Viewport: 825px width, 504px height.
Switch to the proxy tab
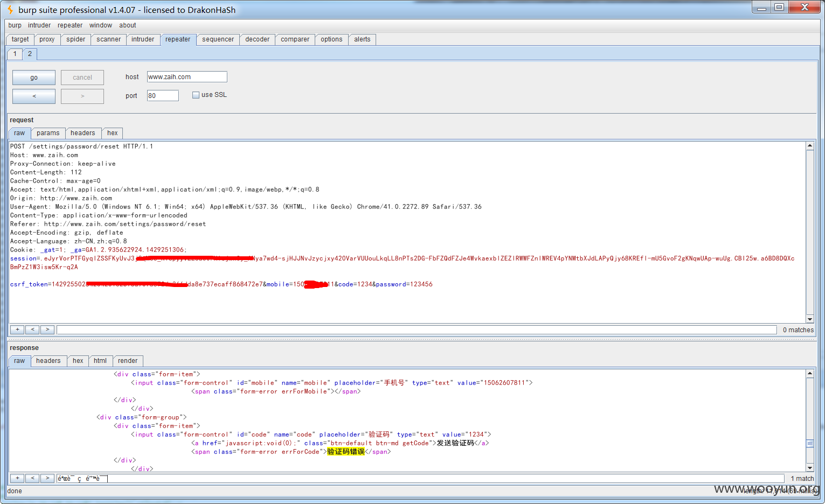(47, 39)
